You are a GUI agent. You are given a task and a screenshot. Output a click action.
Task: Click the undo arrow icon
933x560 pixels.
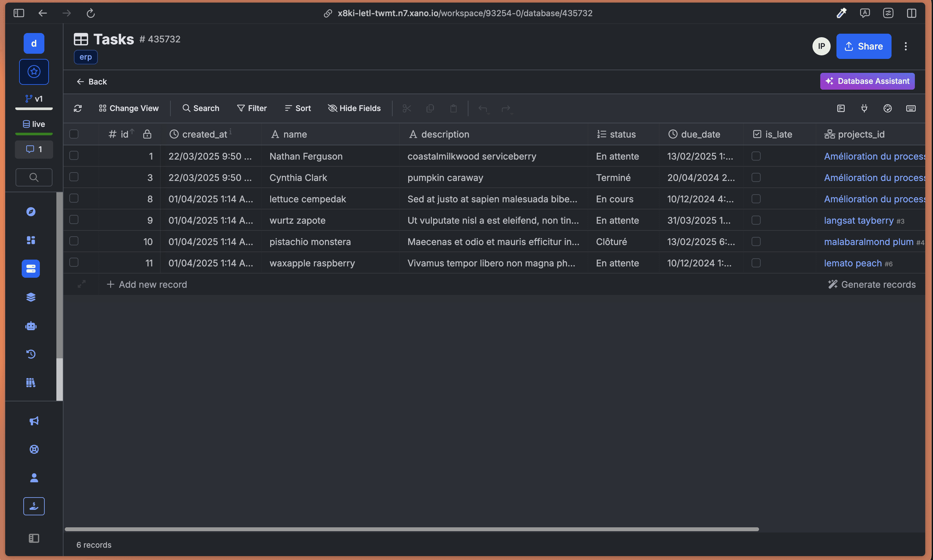[x=483, y=109]
